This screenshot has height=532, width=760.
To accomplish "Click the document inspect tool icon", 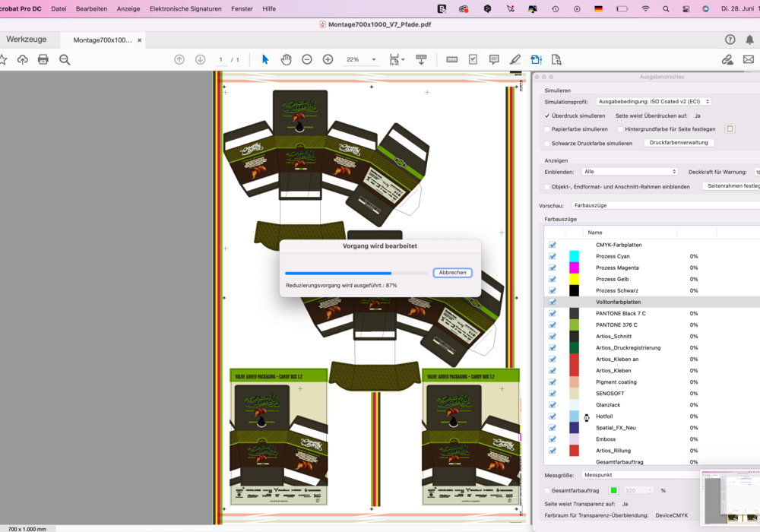I will tap(556, 59).
